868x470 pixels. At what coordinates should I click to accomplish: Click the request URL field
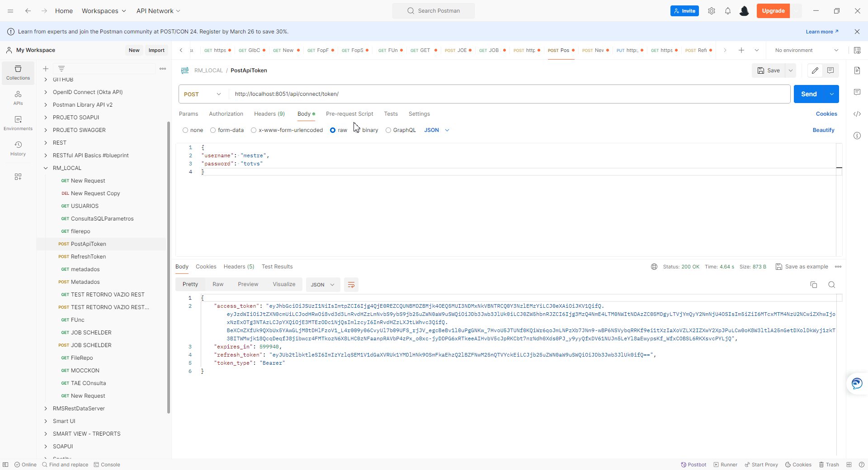coord(509,94)
